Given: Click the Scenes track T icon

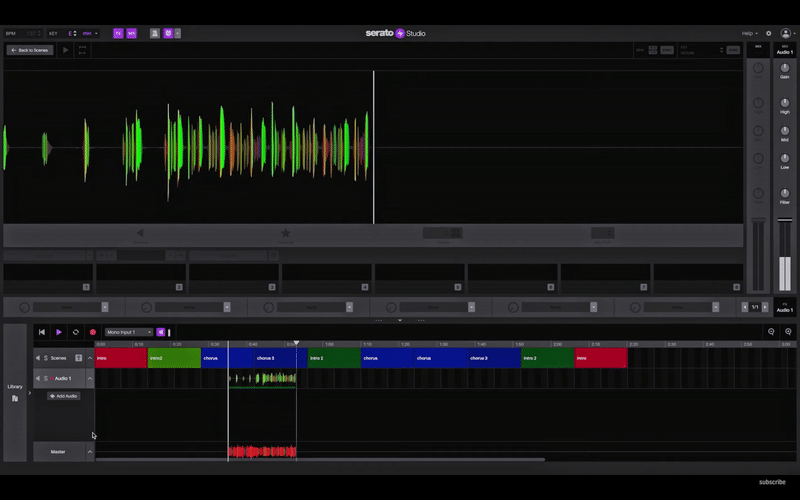Looking at the screenshot, I should coord(79,358).
